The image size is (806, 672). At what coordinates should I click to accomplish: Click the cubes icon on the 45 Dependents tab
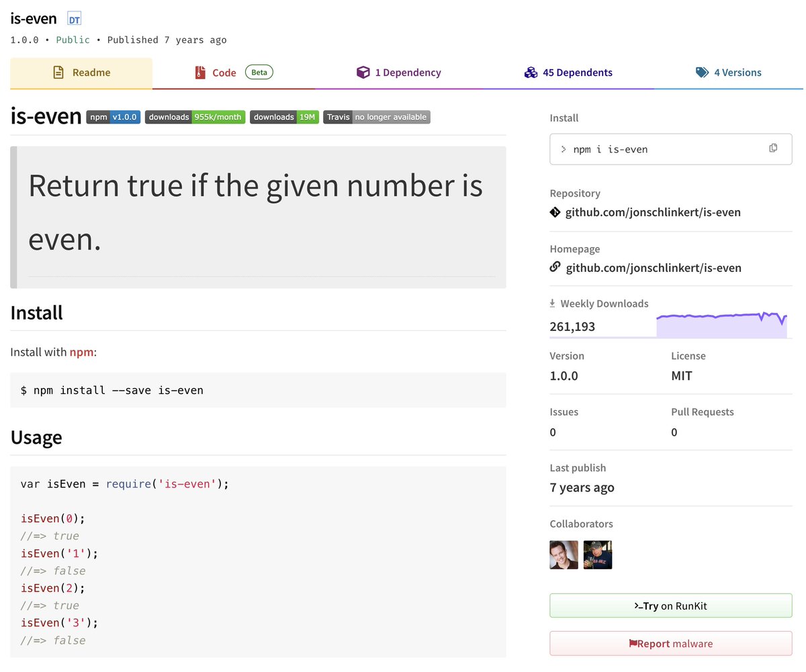pos(531,73)
